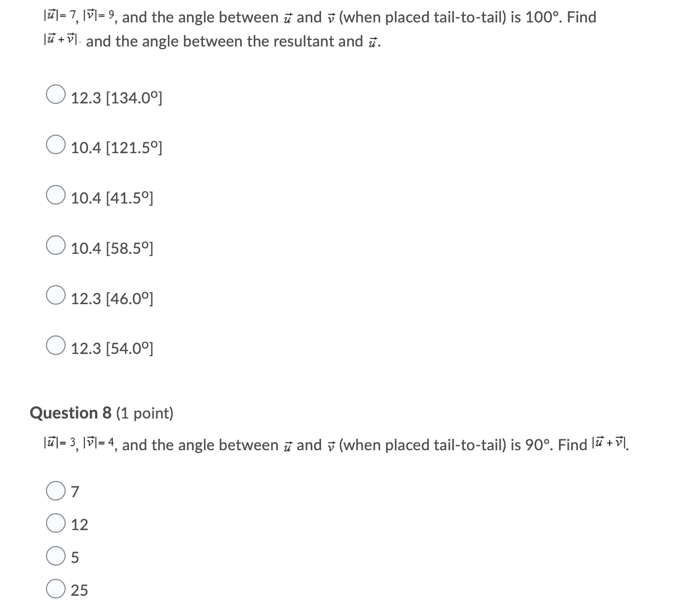Click the radio circle beside 12.3 [134.0°]
The width and height of the screenshot is (675, 616).
(x=55, y=94)
